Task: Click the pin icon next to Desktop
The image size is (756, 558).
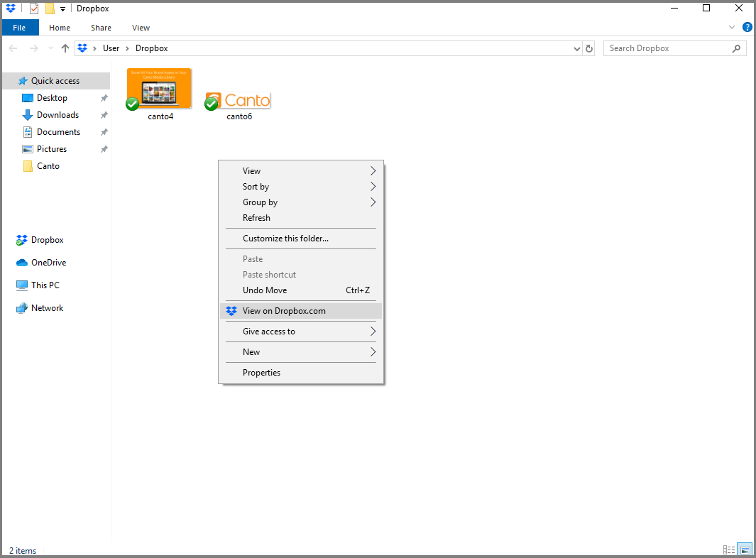Action: coord(104,98)
